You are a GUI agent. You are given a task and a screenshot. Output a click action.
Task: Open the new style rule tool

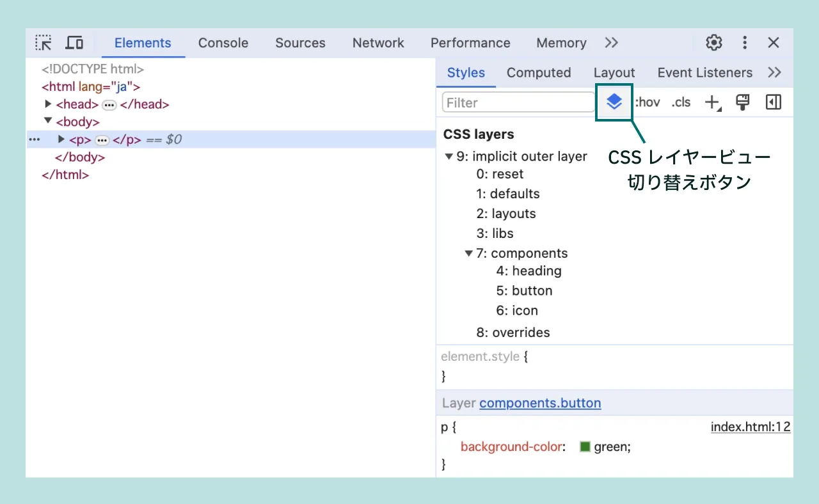point(712,102)
